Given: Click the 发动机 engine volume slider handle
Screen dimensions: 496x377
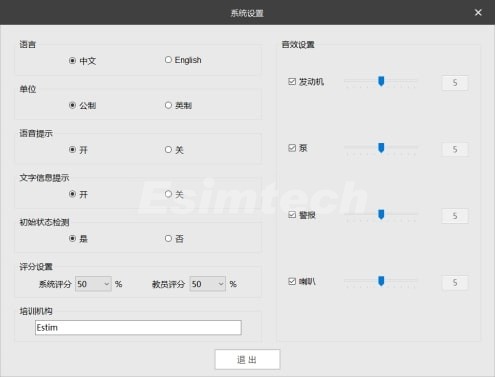Looking at the screenshot, I should click(x=381, y=81).
